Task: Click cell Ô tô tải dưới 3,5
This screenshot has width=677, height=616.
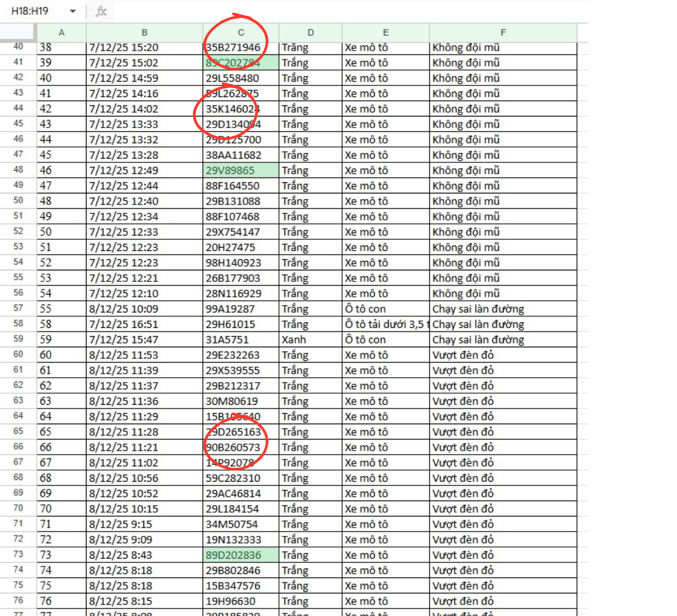Action: 385,324
